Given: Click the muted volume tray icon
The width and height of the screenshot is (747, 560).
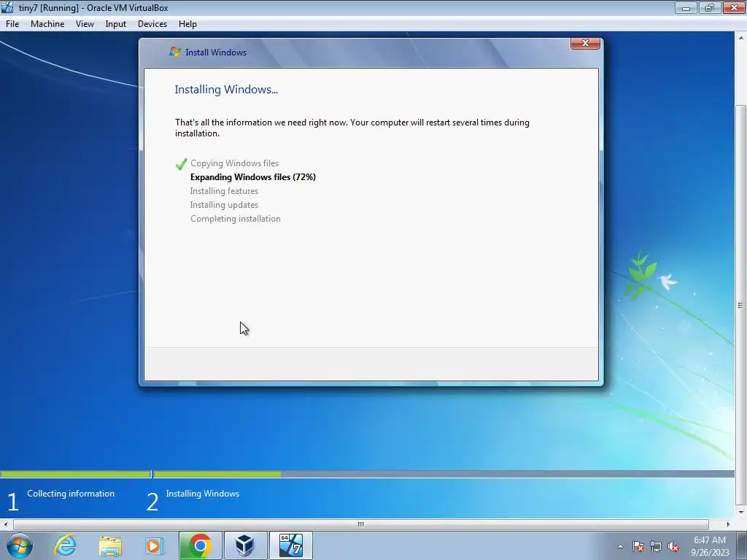Looking at the screenshot, I should click(x=673, y=547).
